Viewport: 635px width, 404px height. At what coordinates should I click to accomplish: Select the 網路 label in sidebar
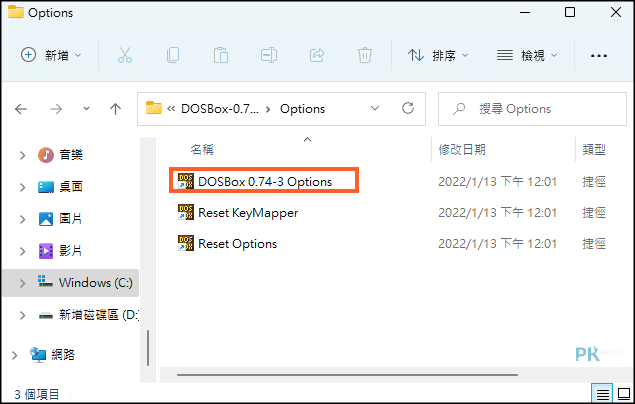(x=63, y=355)
